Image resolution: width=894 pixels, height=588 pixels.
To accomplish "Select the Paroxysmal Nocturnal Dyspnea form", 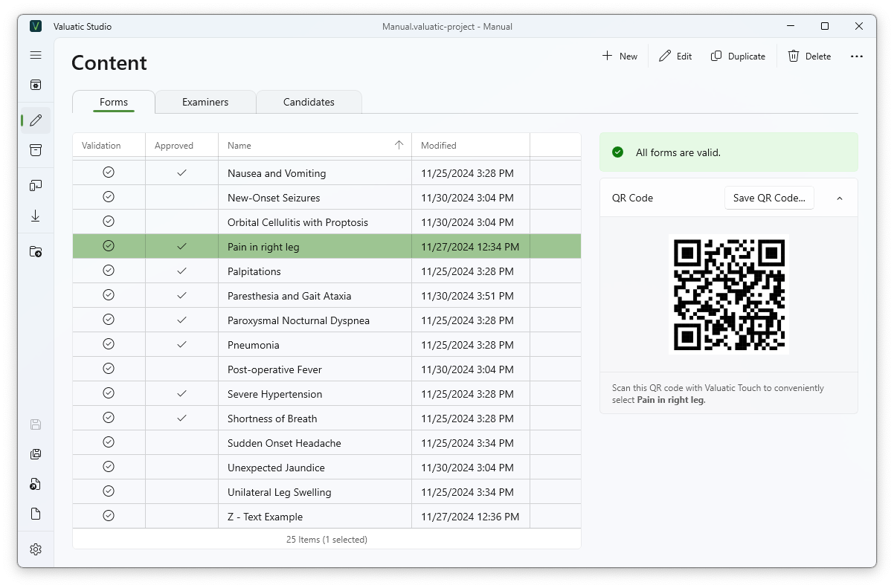I will [298, 320].
